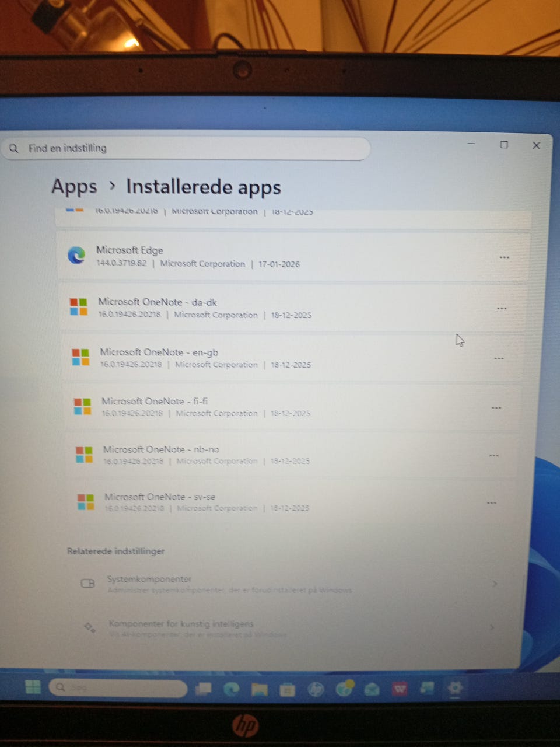Launch Edge from the taskbar
This screenshot has width=560, height=747.
coord(232,689)
